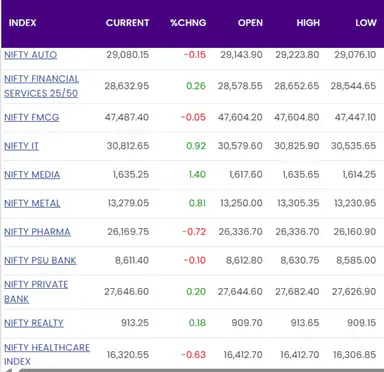Open the NIFTY IT index link
384x372 pixels.
21,146
